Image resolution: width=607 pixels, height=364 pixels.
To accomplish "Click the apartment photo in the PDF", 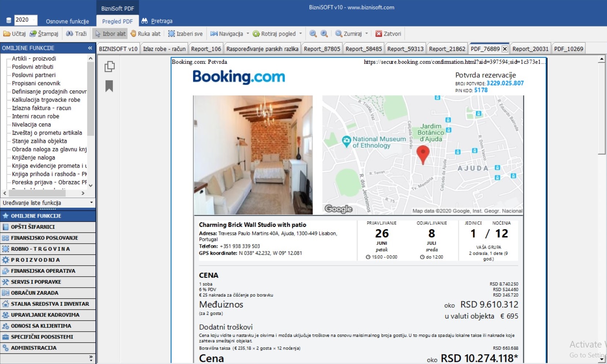I will tap(253, 155).
